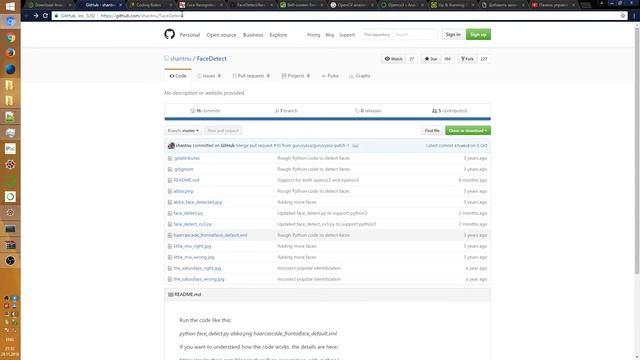Switch to the Coding Robin browser tab
Screen dimensions: 640x360
pyautogui.click(x=149, y=5)
